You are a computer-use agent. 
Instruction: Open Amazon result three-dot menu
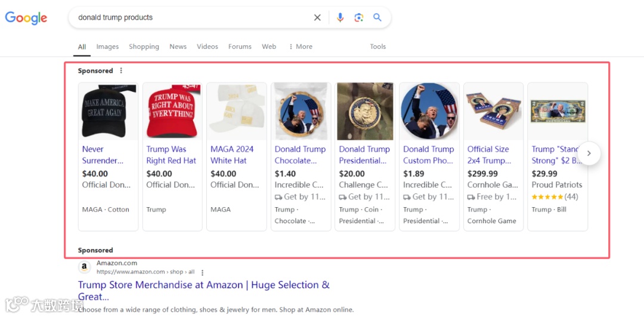pyautogui.click(x=202, y=272)
